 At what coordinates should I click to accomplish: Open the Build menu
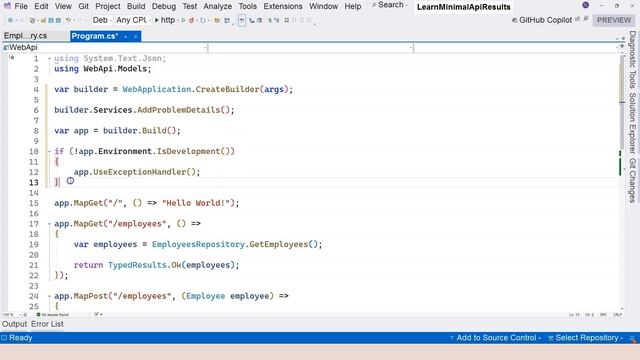pos(136,6)
